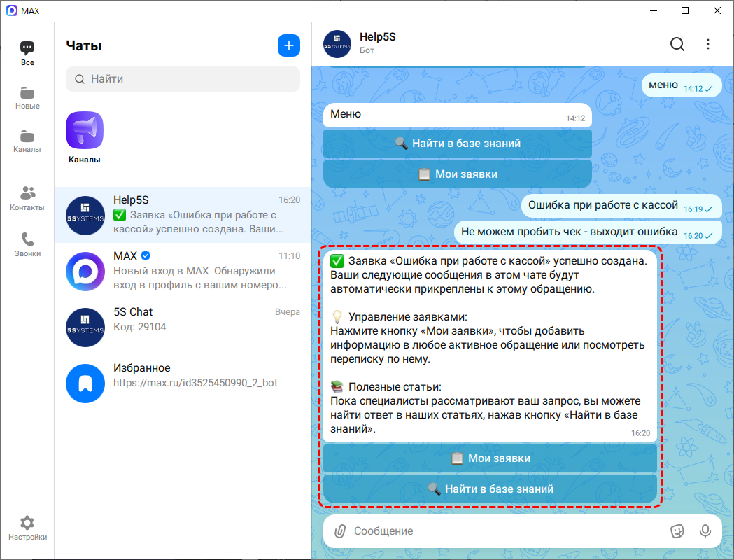Screen dimensions: 734x560
Task: Open the "Звонки" calls section
Action: click(27, 244)
